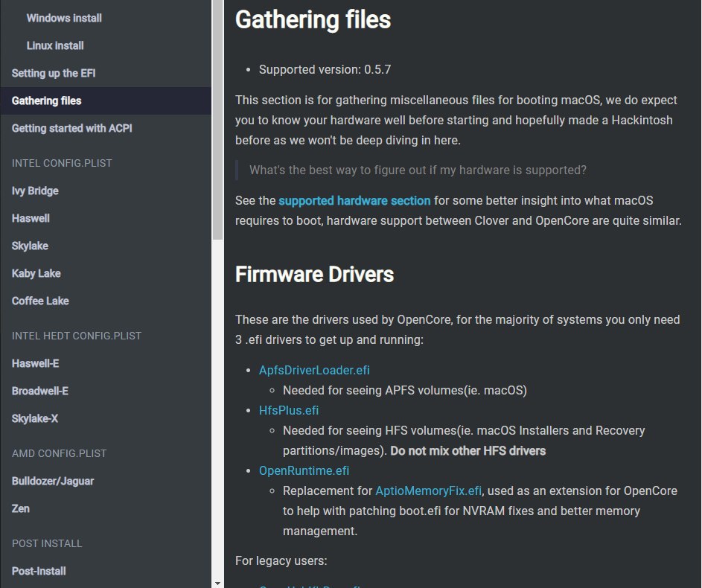The width and height of the screenshot is (702, 588).
Task: Open the AptioMemoryFix.efi link
Action: (429, 490)
